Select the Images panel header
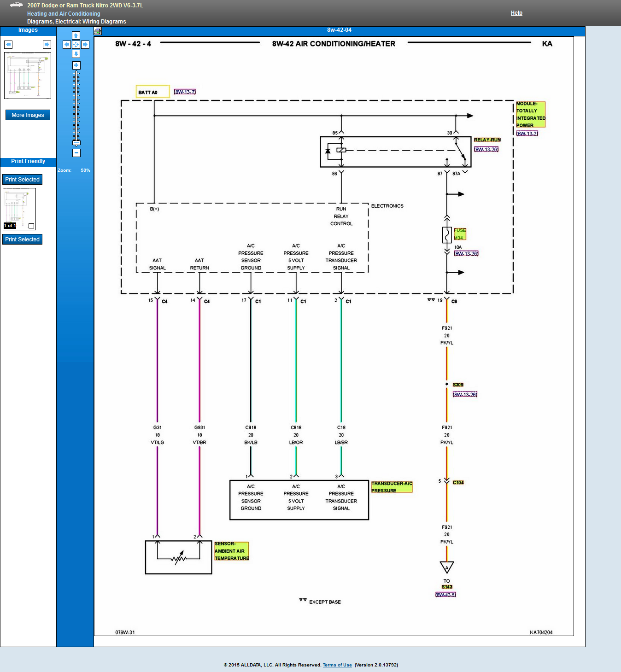 28,30
